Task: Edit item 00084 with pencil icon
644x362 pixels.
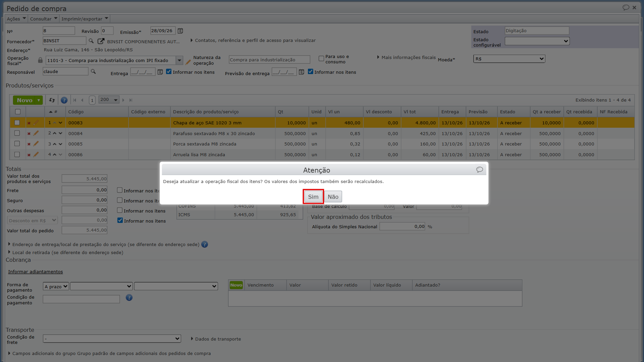Action: coord(36,133)
